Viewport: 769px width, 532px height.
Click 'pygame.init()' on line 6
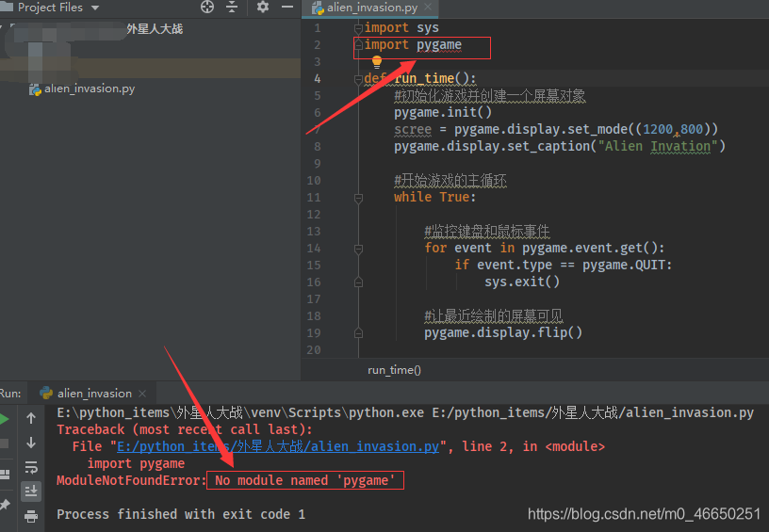(442, 112)
